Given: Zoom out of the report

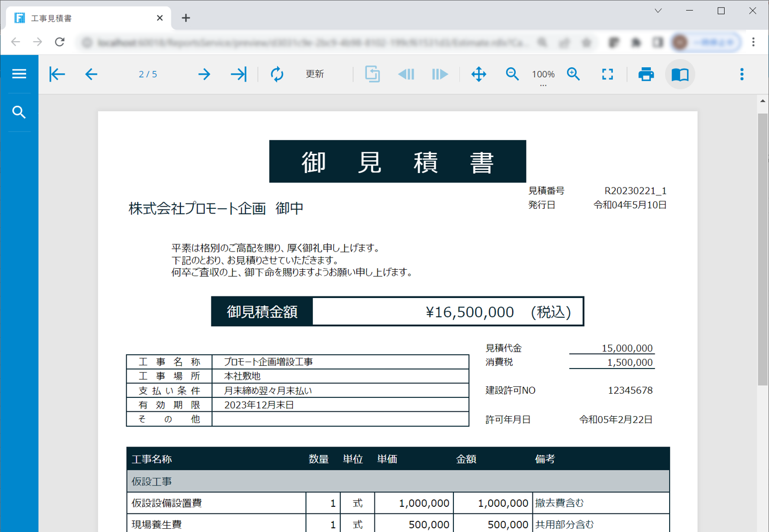Looking at the screenshot, I should click(512, 74).
